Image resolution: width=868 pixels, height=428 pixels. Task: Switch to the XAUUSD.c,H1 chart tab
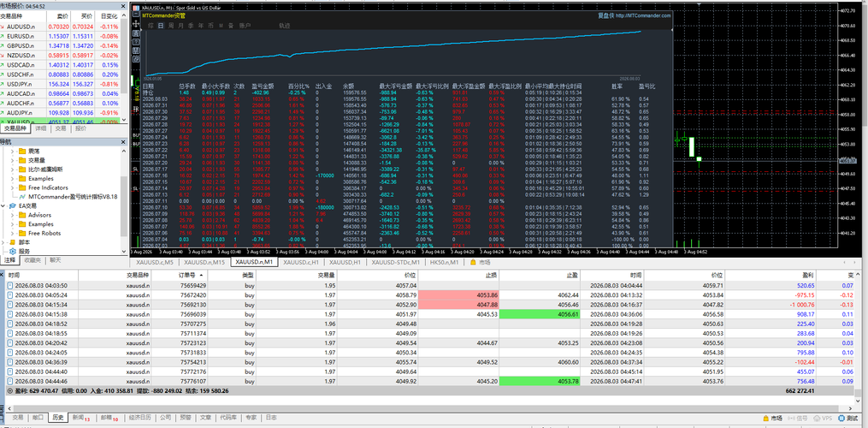(301, 262)
